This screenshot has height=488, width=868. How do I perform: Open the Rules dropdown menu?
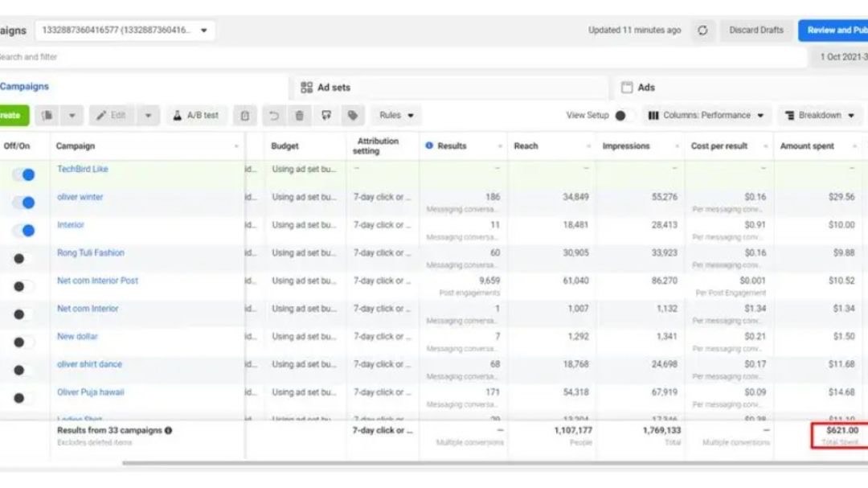[x=396, y=116]
